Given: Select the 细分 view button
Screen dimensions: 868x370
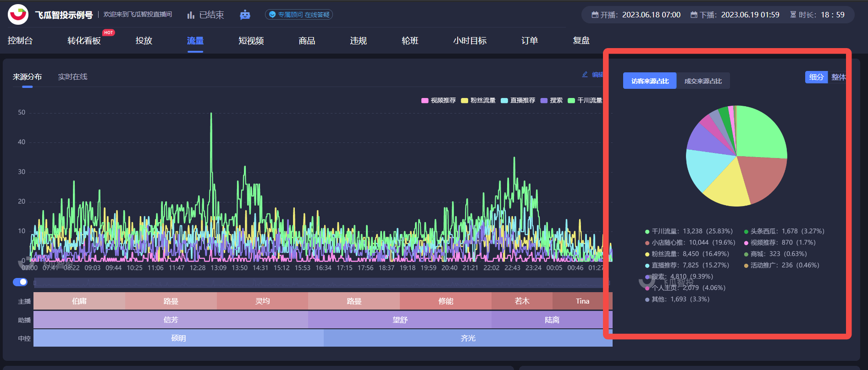Looking at the screenshot, I should point(816,77).
